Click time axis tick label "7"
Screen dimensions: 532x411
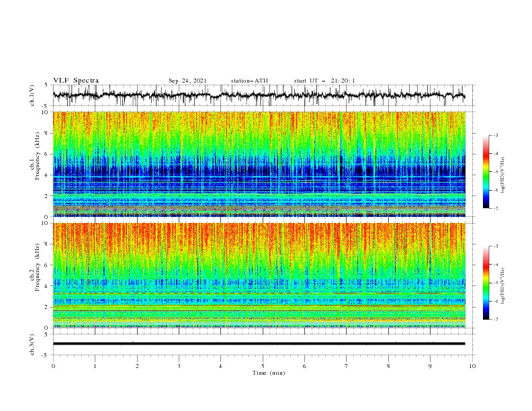click(x=347, y=366)
